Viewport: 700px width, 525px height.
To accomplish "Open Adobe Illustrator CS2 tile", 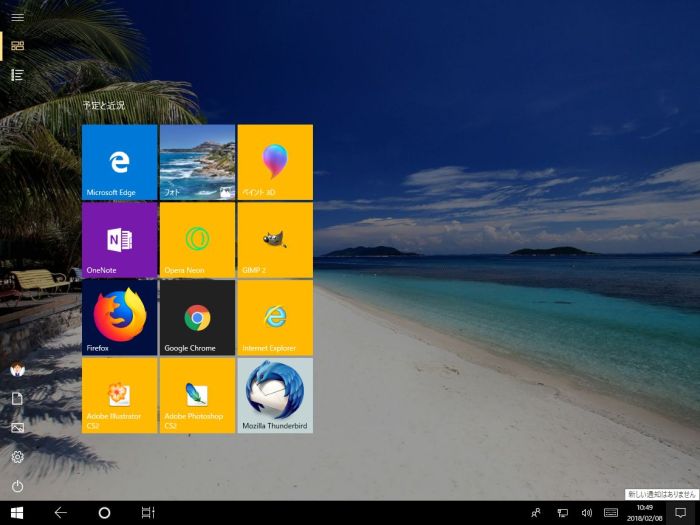I will click(119, 395).
